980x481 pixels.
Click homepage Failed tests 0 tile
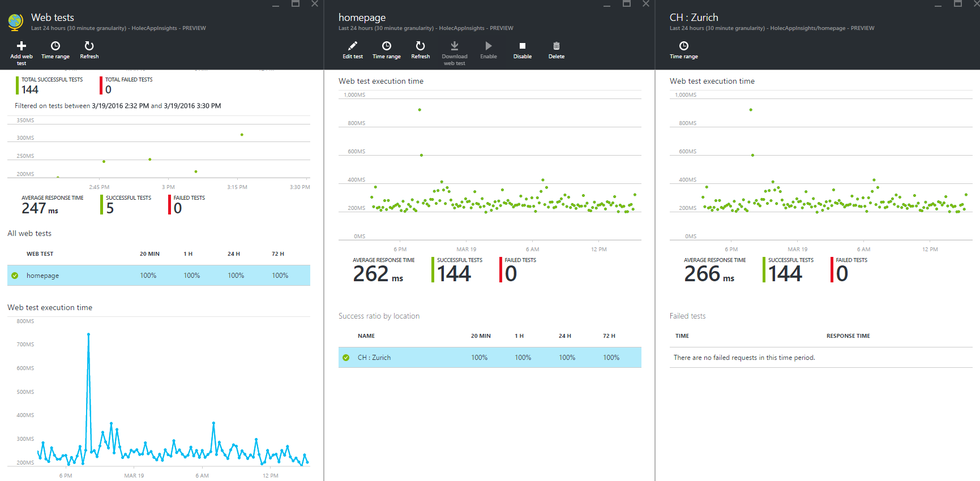pos(518,270)
